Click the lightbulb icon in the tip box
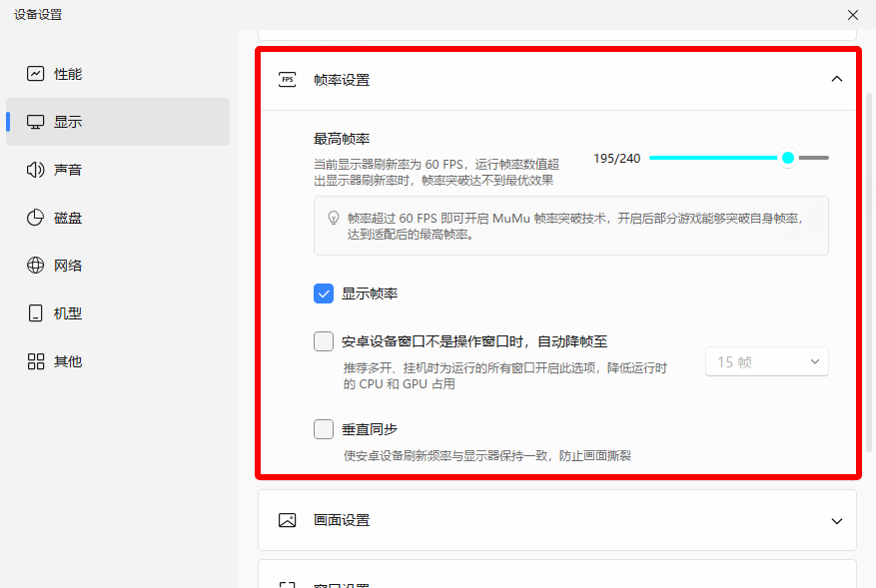The image size is (876, 588). pyautogui.click(x=334, y=217)
